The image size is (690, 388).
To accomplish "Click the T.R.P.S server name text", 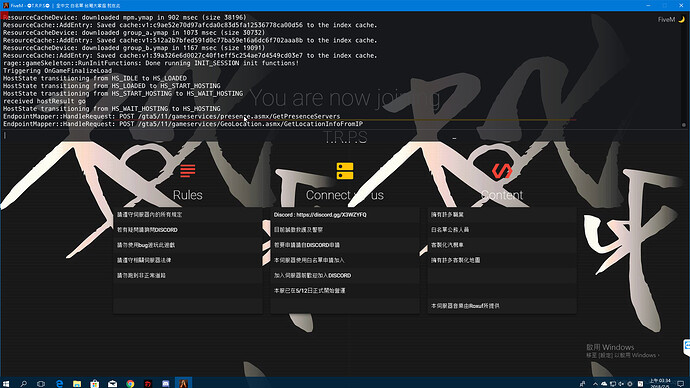I will (345, 137).
